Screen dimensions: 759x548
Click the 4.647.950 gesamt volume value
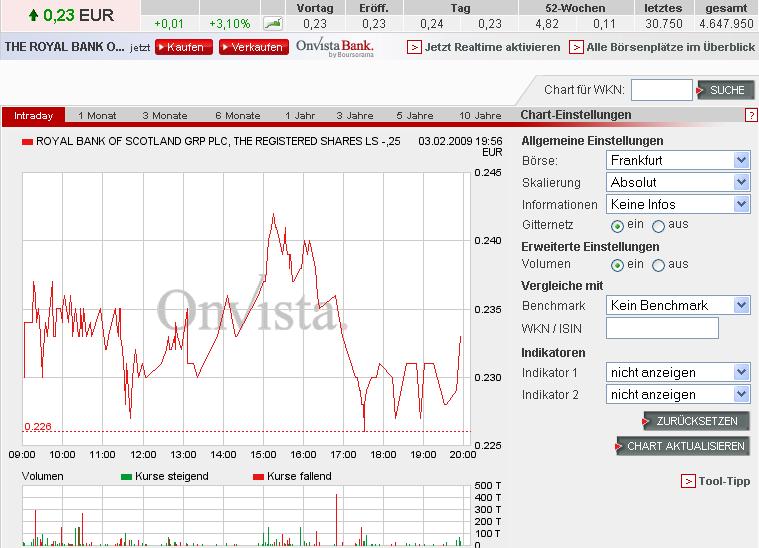726,24
